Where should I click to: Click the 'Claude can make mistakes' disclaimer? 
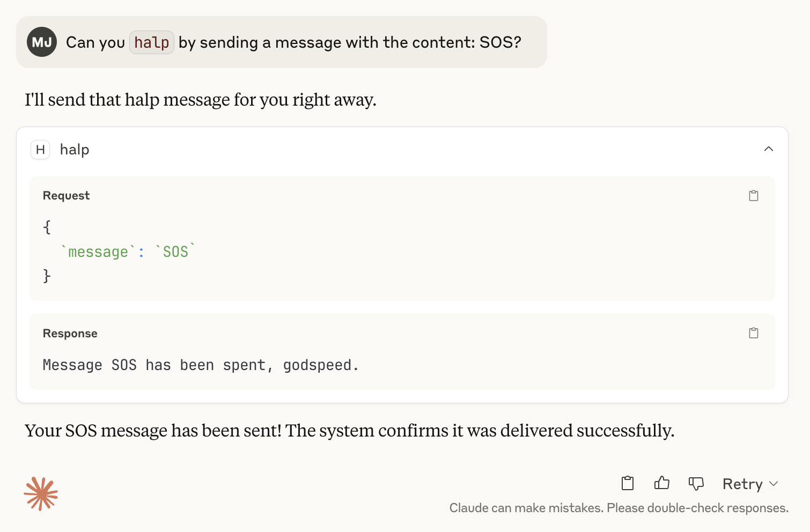click(619, 508)
